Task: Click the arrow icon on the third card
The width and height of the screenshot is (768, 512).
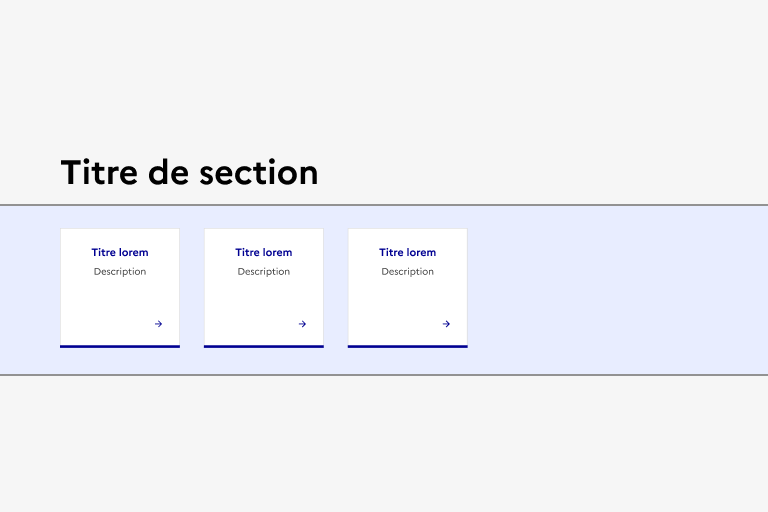Action: click(x=447, y=324)
